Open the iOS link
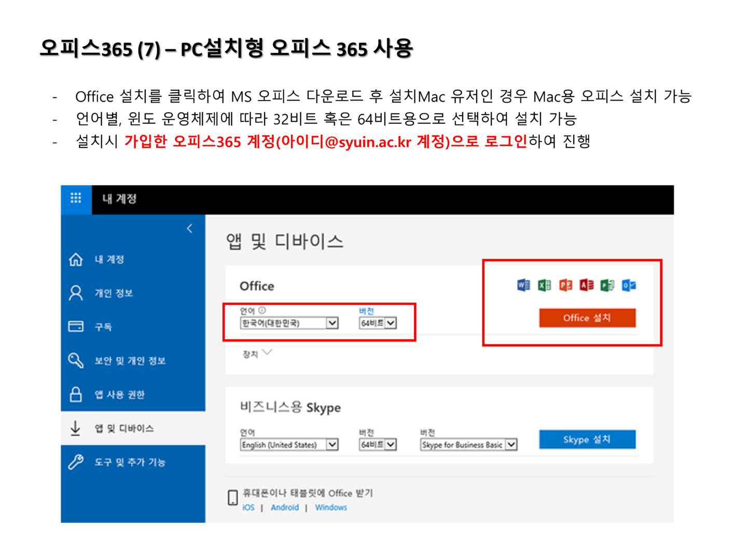 (x=248, y=508)
